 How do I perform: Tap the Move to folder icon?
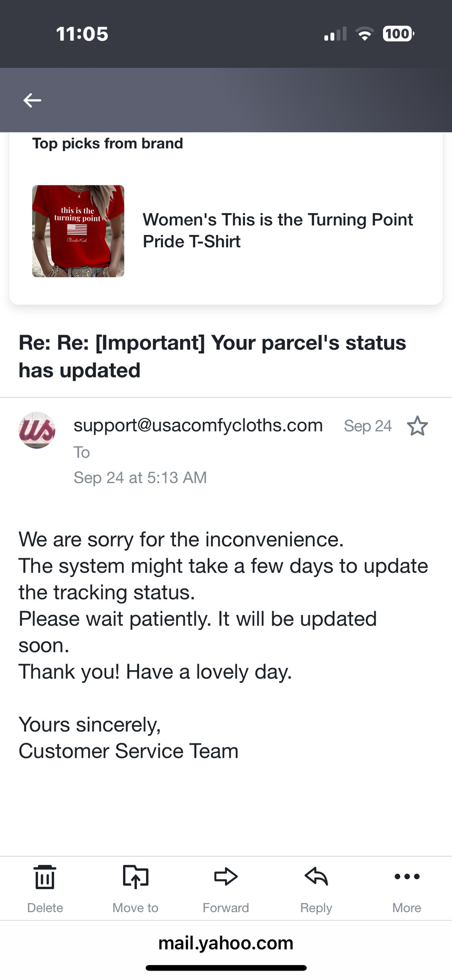(135, 877)
